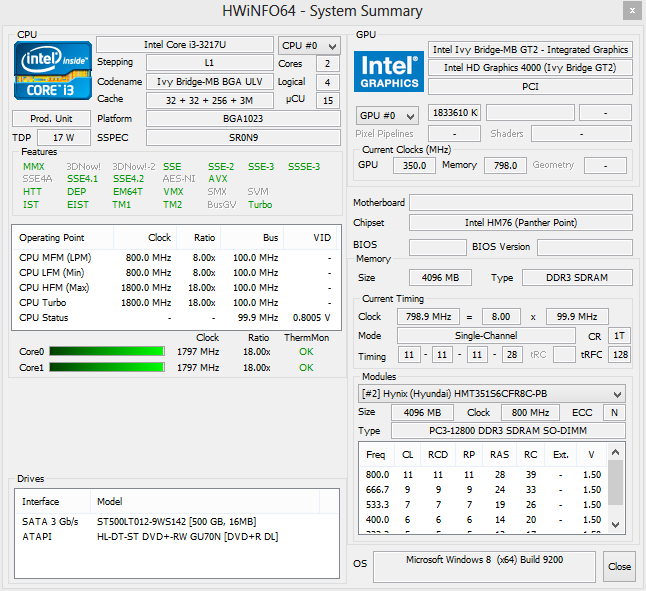Click the Turbo feature label
This screenshot has width=646, height=591.
pyautogui.click(x=260, y=205)
